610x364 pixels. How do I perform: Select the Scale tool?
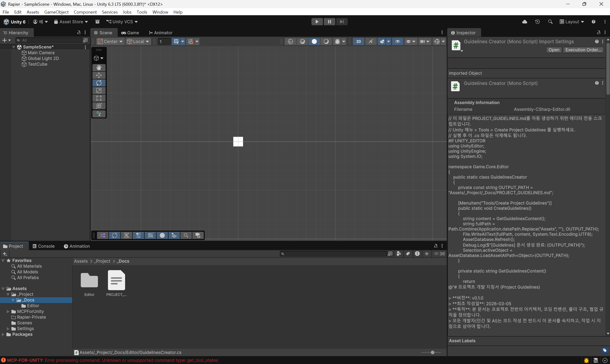click(x=99, y=91)
